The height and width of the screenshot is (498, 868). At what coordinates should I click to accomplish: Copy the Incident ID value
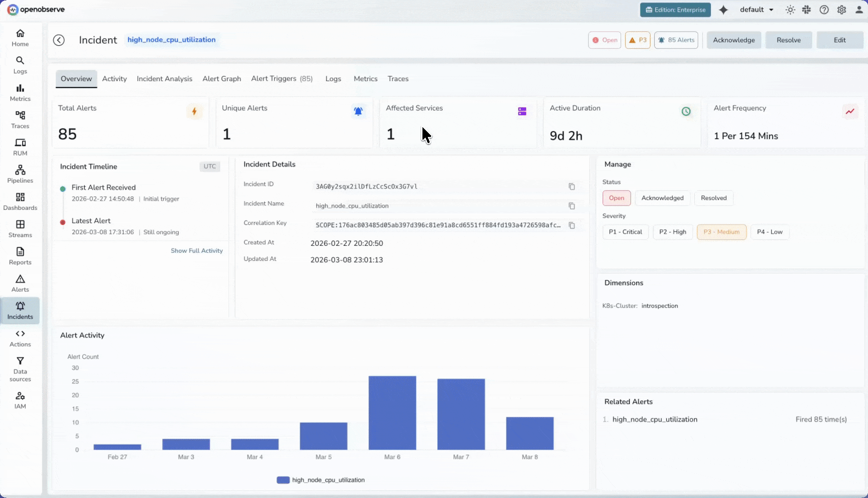point(571,187)
